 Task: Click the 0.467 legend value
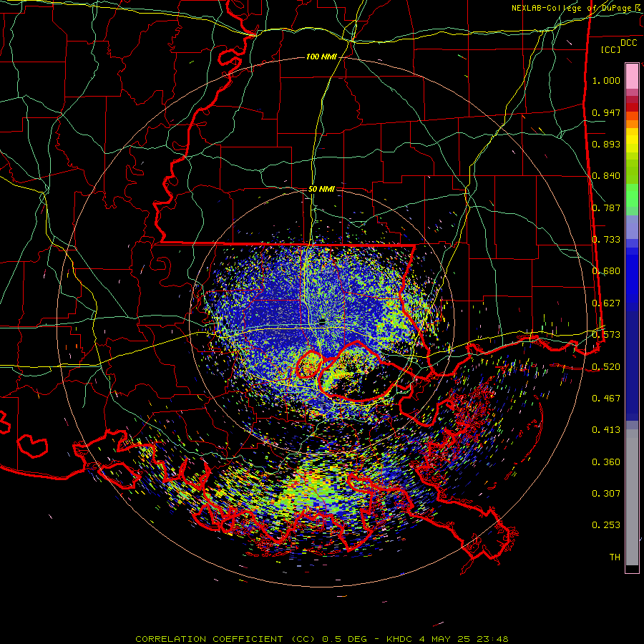pyautogui.click(x=606, y=399)
